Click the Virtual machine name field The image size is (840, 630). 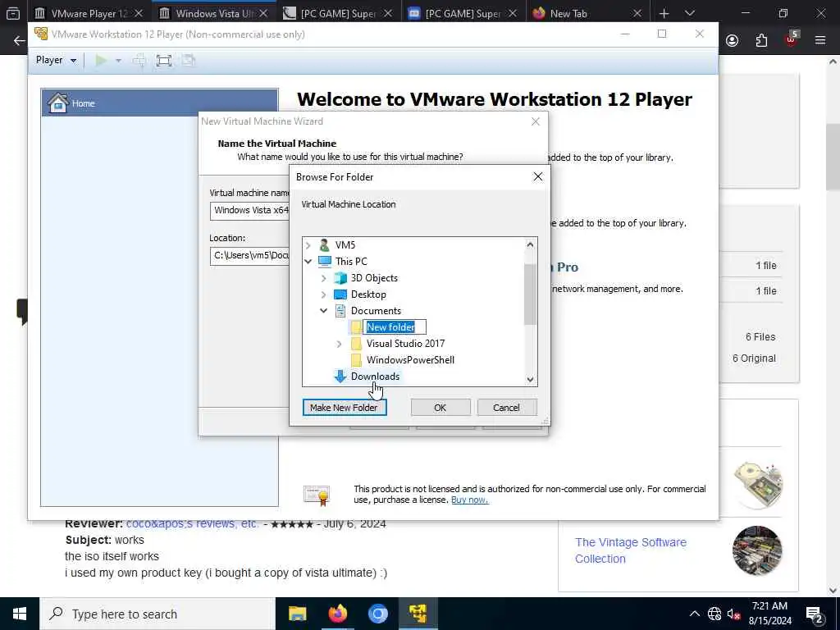tap(249, 211)
